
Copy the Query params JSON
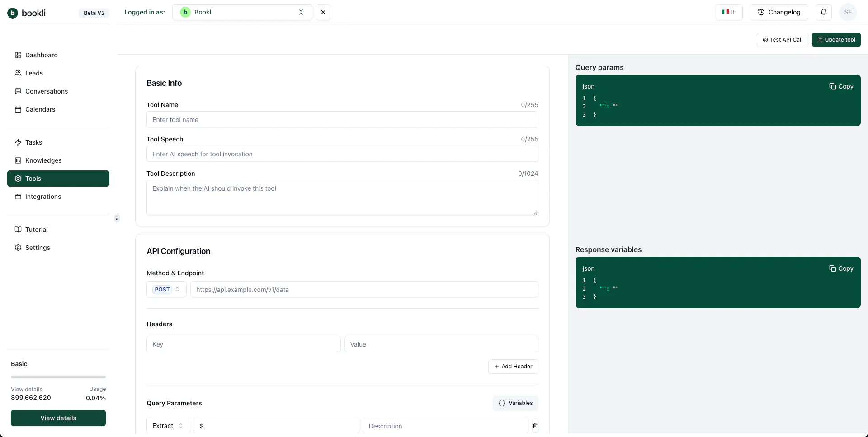(841, 86)
